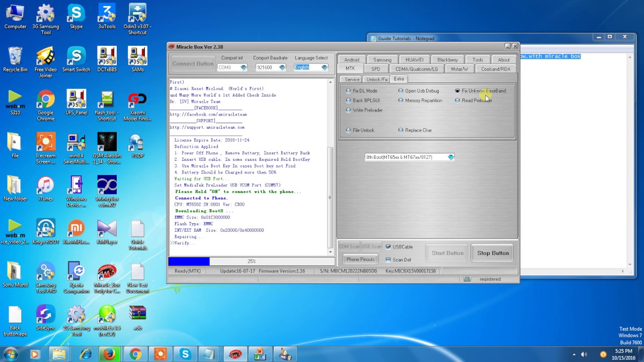Open the InfinityBox cdma02 desktop icon
644x362 pixels.
(x=107, y=192)
